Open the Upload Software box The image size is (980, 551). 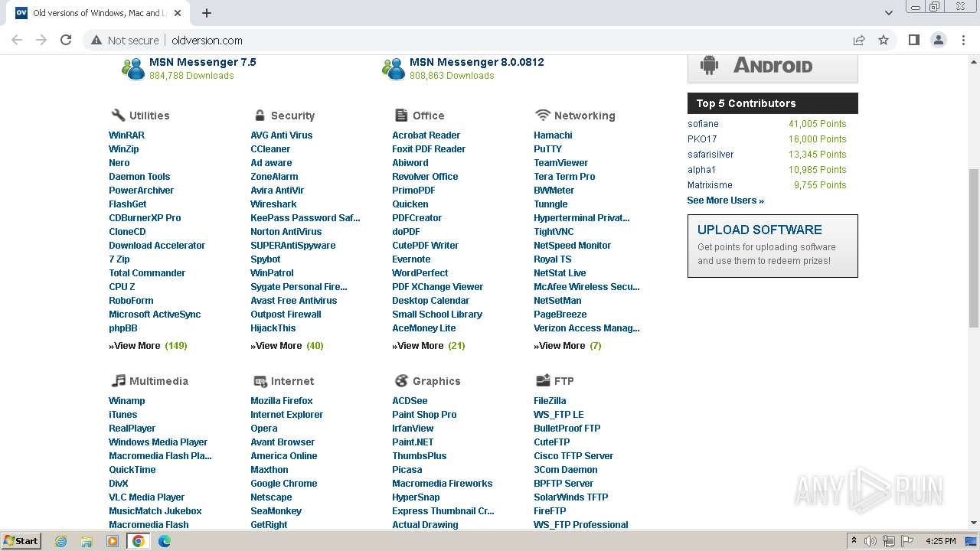point(773,246)
